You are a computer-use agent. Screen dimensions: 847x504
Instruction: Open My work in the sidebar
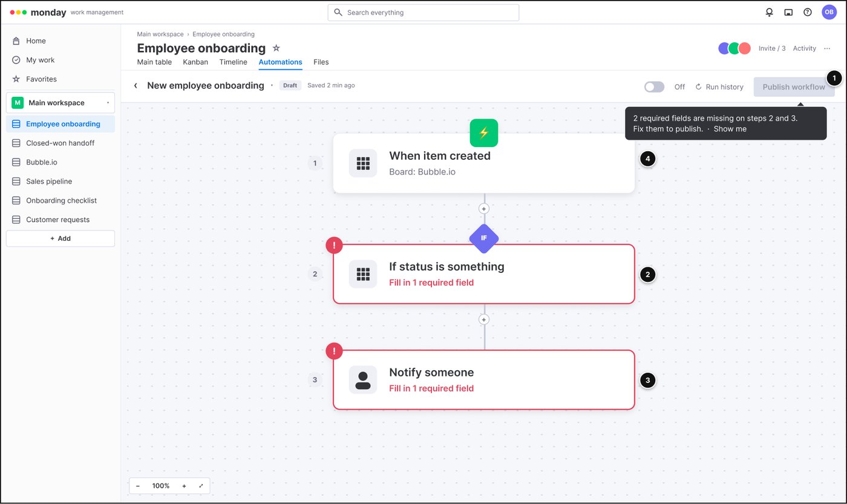(x=60, y=60)
